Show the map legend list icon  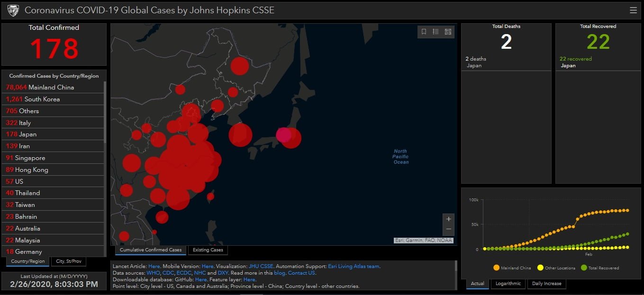click(x=435, y=32)
